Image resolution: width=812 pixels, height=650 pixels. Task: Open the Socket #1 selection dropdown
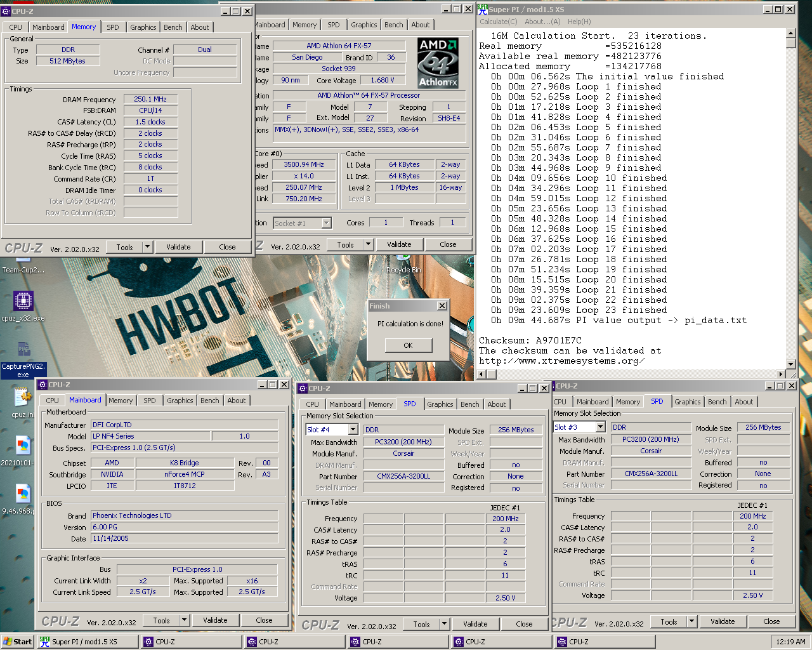[326, 223]
